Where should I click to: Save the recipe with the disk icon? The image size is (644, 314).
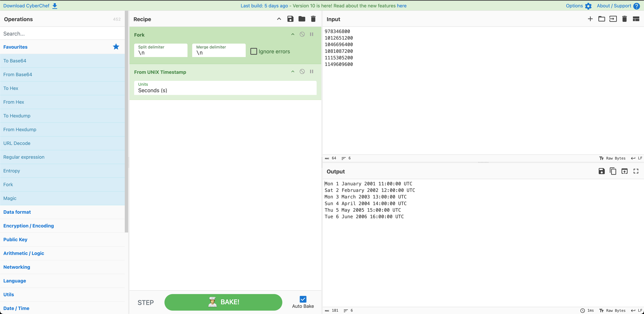click(x=290, y=19)
